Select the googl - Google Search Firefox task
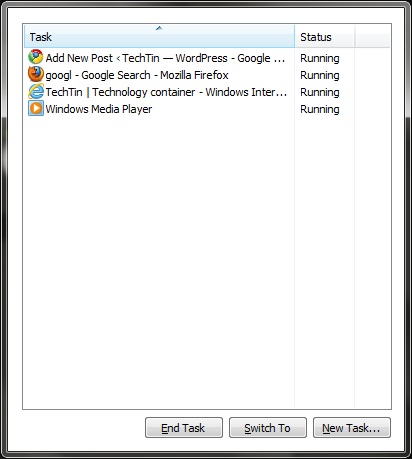Viewport: 412px width, 459px height. pos(137,75)
